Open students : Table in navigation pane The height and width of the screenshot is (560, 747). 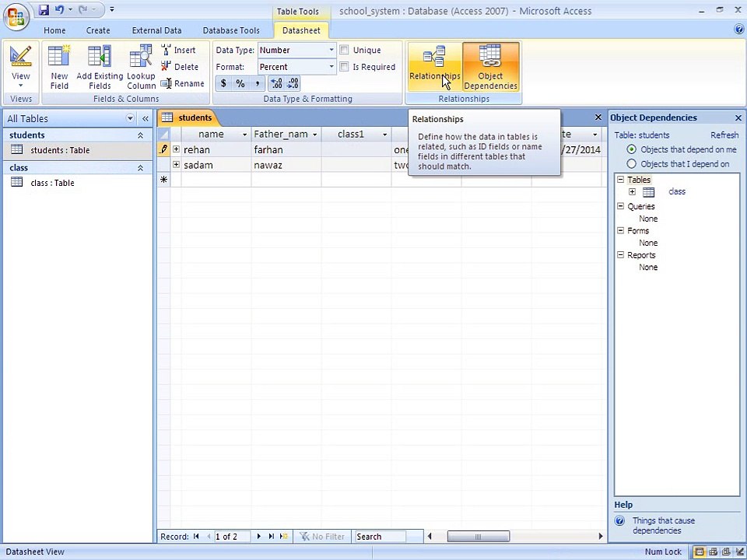77,150
